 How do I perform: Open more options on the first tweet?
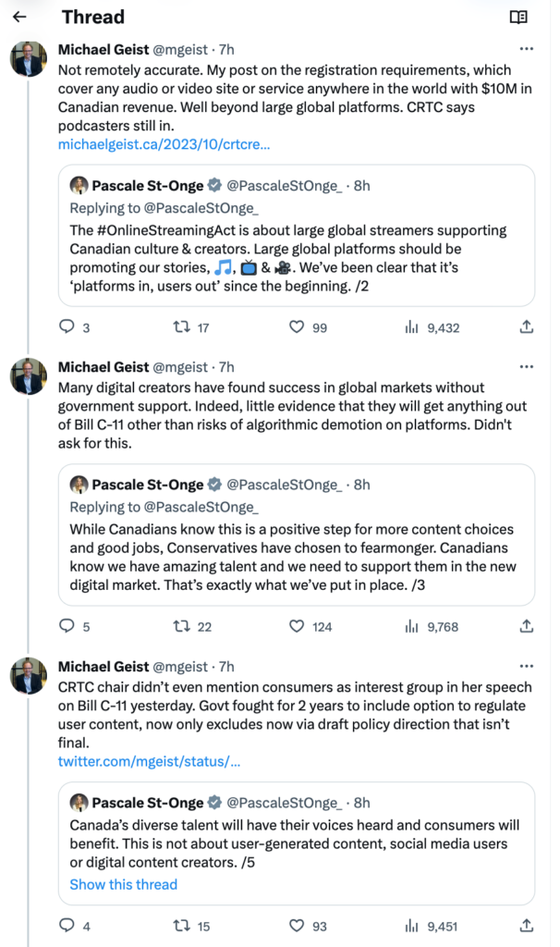526,49
